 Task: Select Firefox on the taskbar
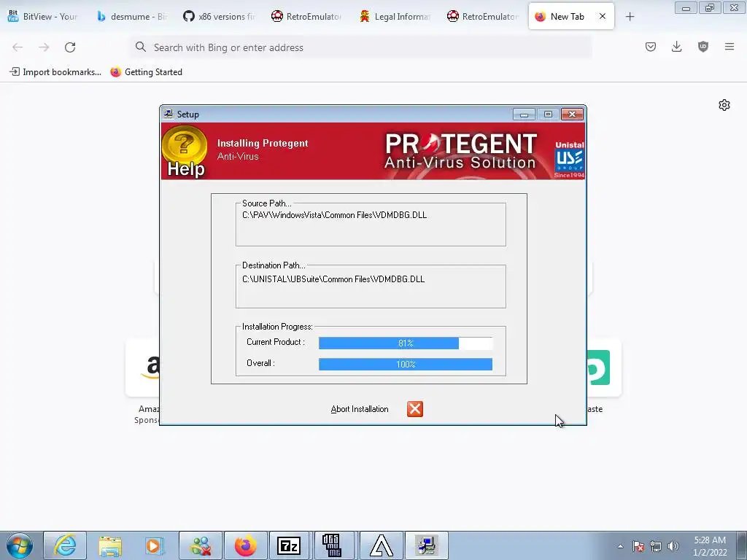[x=245, y=545]
